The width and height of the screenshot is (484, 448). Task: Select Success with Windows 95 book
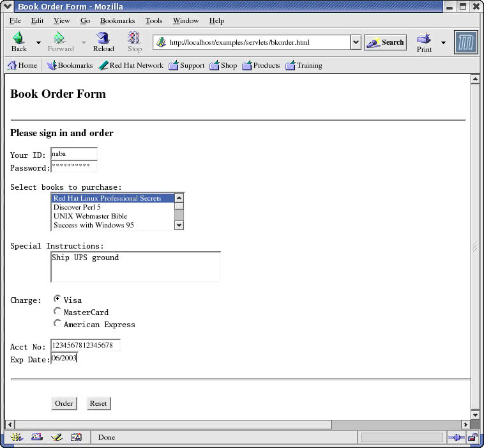click(x=112, y=225)
